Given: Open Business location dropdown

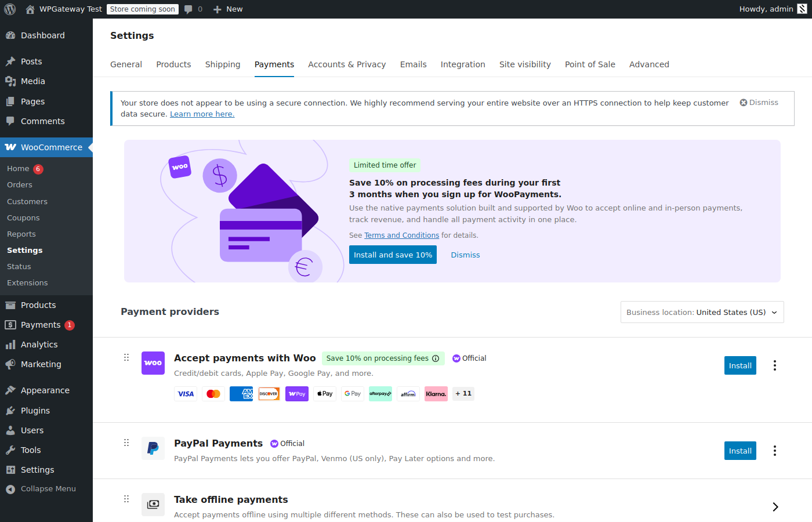Looking at the screenshot, I should point(702,312).
